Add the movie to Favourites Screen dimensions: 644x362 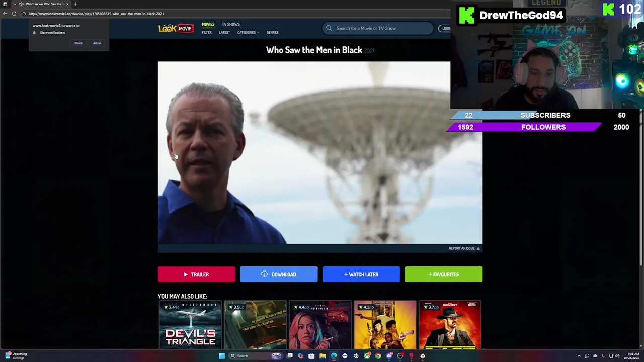coord(443,274)
